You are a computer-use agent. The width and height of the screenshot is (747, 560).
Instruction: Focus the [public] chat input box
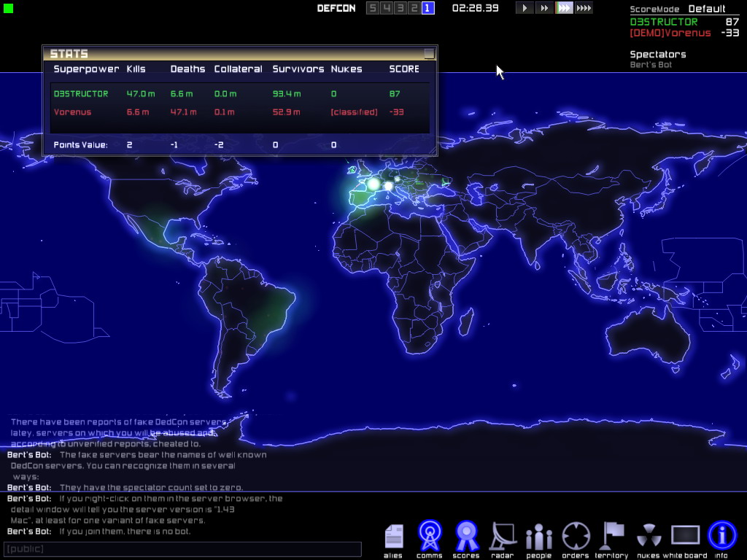point(182,549)
